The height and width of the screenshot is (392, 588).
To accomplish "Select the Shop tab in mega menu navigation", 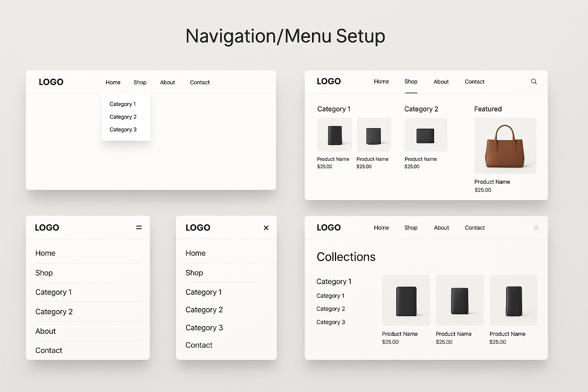I will tap(411, 82).
